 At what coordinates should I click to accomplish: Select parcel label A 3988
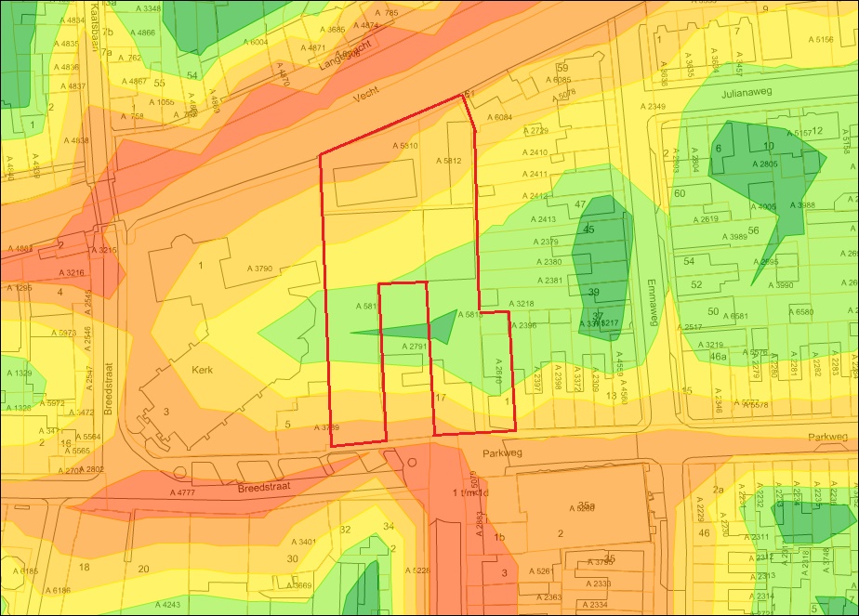[802, 204]
